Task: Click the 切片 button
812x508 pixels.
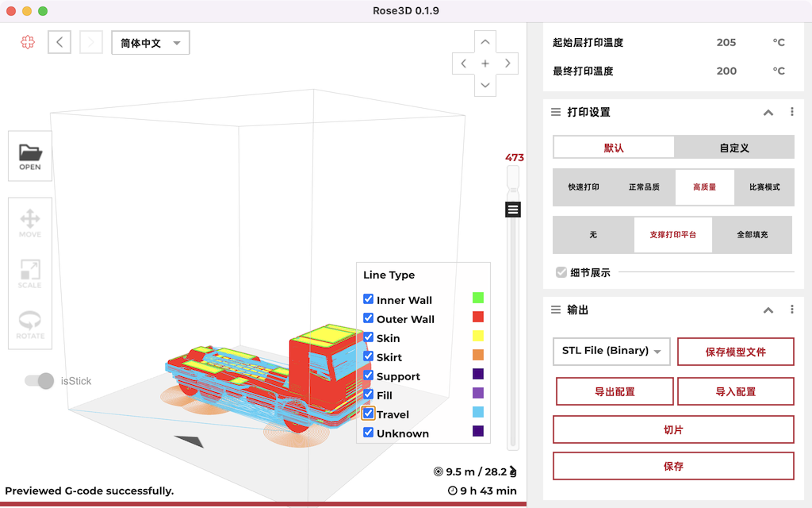Action: click(673, 429)
